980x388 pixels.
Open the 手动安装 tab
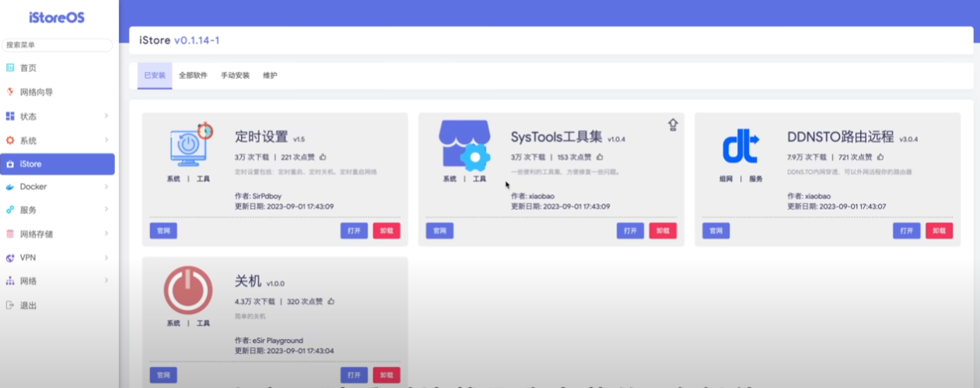[235, 75]
